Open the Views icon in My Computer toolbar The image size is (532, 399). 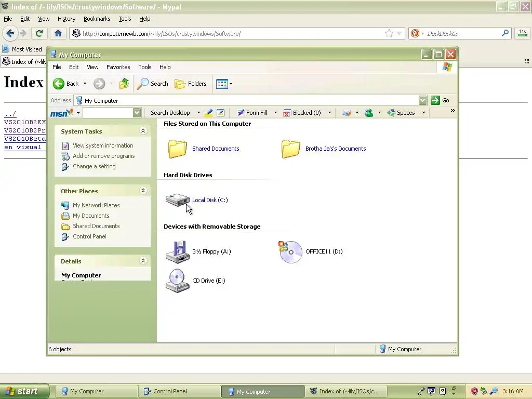222,84
